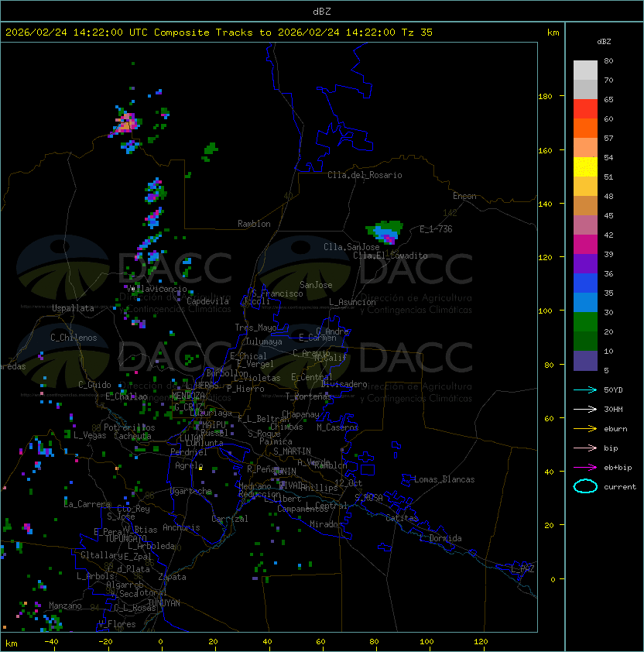Click the Manzano map label
This screenshot has width=644, height=652.
click(65, 606)
